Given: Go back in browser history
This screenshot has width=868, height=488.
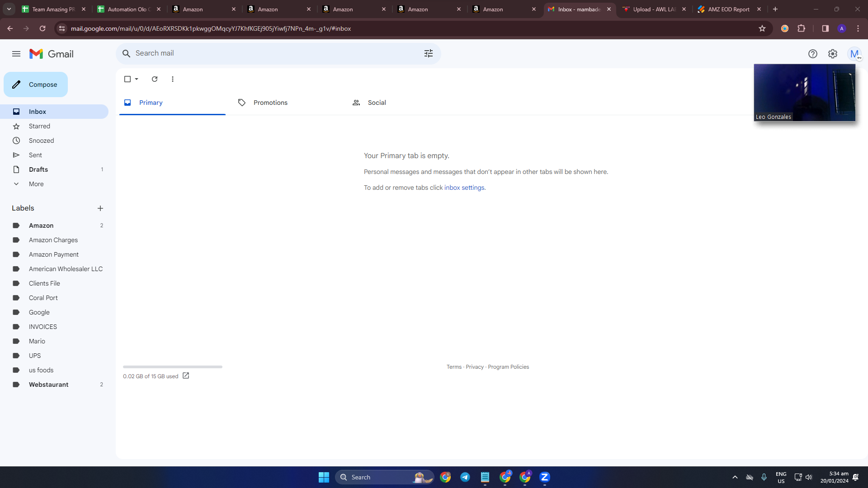Looking at the screenshot, I should (x=10, y=28).
